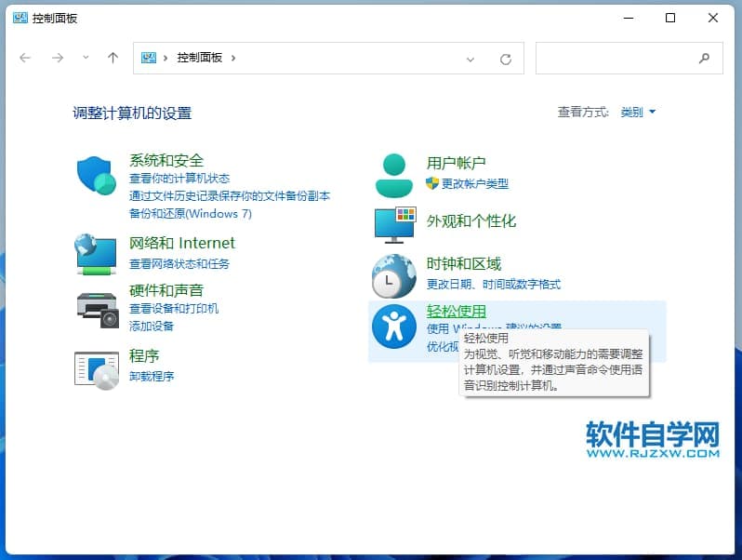This screenshot has width=742, height=560.
Task: Open the Programs disc icon
Action: (97, 367)
